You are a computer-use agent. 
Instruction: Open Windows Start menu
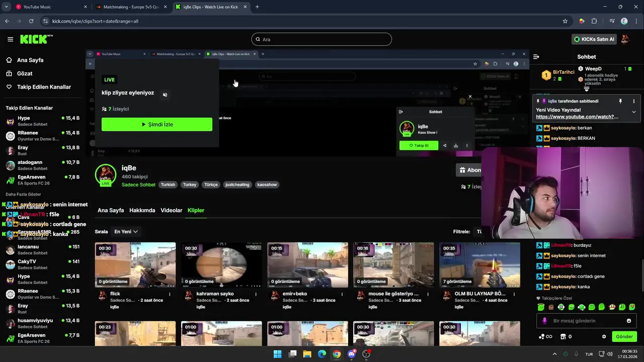coord(277,354)
